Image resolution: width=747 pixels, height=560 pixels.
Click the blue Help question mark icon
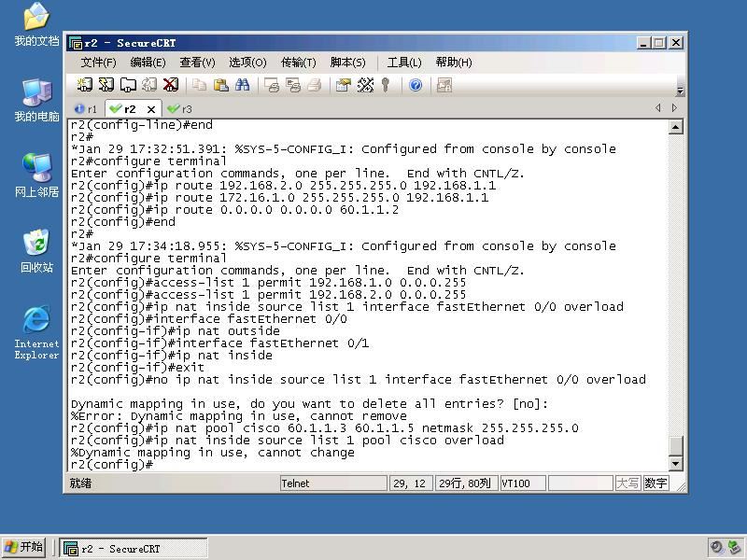click(416, 85)
